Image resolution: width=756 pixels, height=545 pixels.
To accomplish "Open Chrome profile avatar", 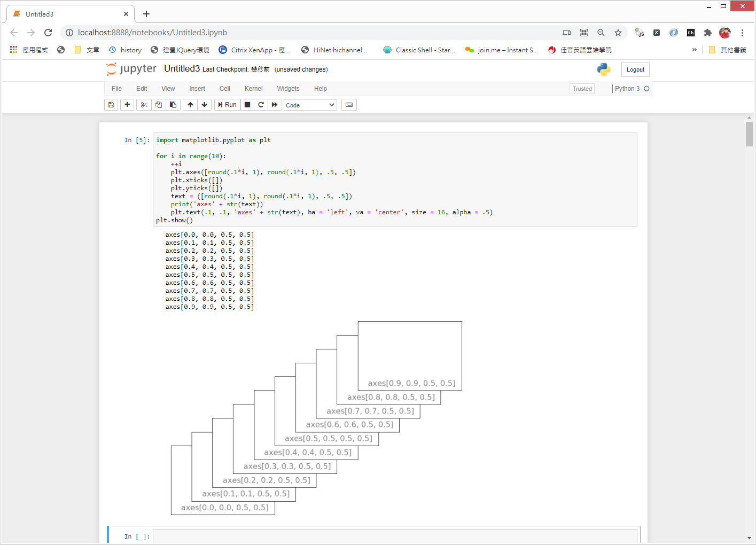I will click(x=725, y=33).
